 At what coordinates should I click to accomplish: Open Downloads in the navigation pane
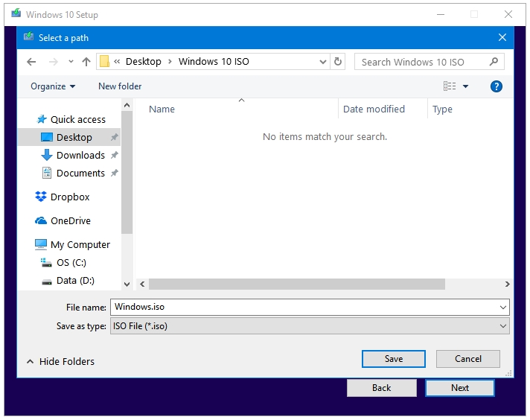point(80,155)
